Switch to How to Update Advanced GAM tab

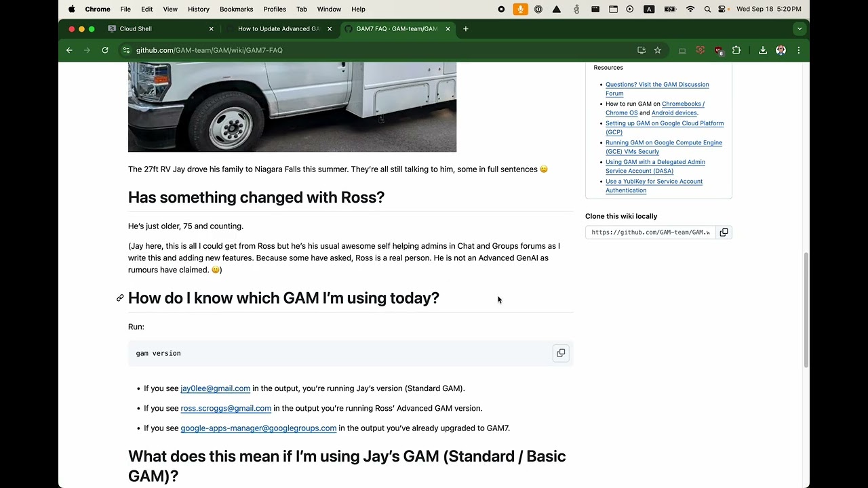point(278,29)
